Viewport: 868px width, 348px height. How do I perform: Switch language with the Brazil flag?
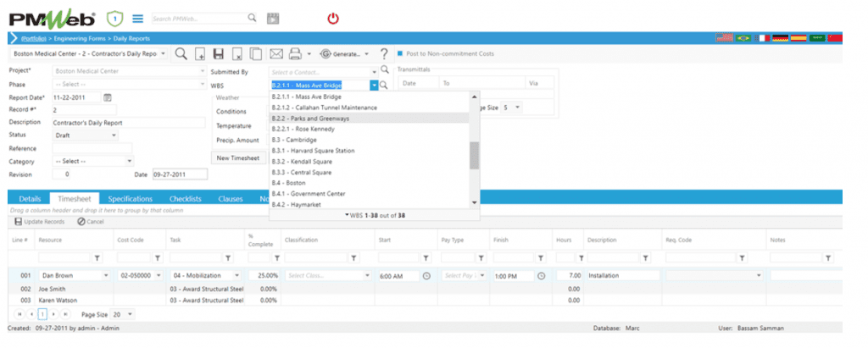(743, 38)
